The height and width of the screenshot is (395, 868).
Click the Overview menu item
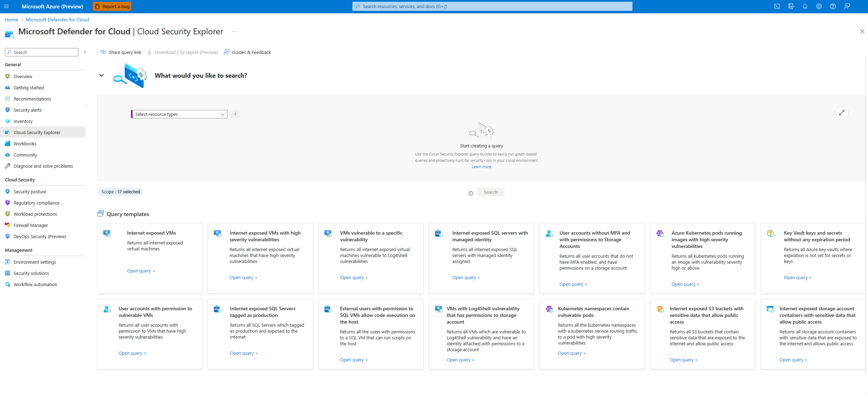click(x=23, y=76)
